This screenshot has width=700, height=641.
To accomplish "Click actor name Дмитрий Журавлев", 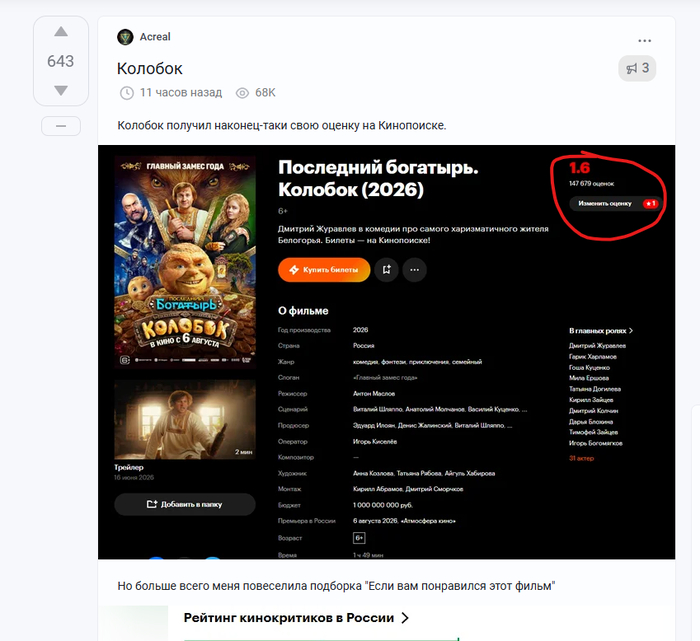I will coord(597,345).
